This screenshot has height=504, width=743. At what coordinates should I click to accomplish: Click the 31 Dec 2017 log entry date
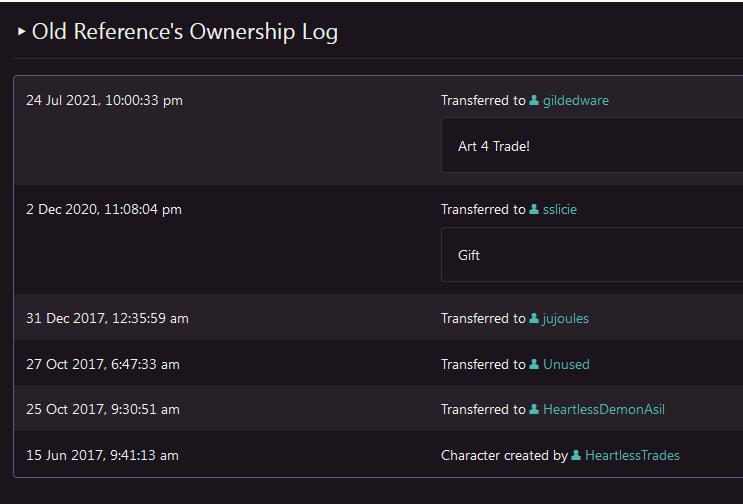point(107,318)
